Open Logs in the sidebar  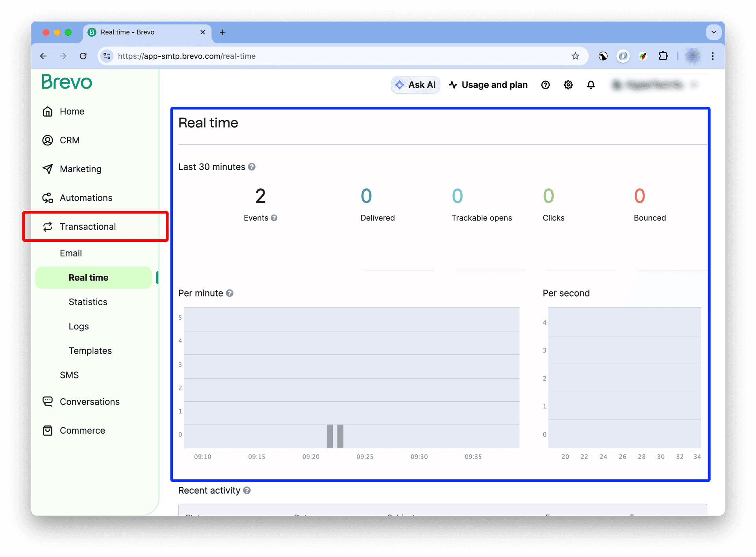pos(79,326)
